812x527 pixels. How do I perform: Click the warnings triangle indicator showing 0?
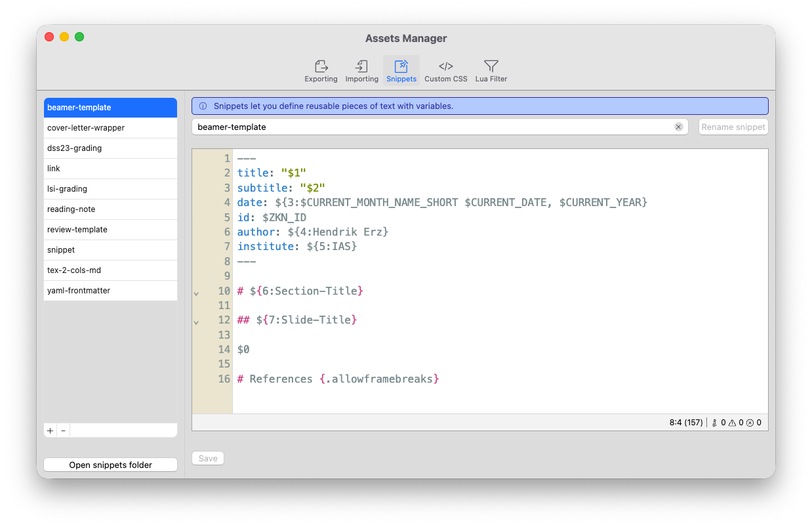(x=737, y=422)
